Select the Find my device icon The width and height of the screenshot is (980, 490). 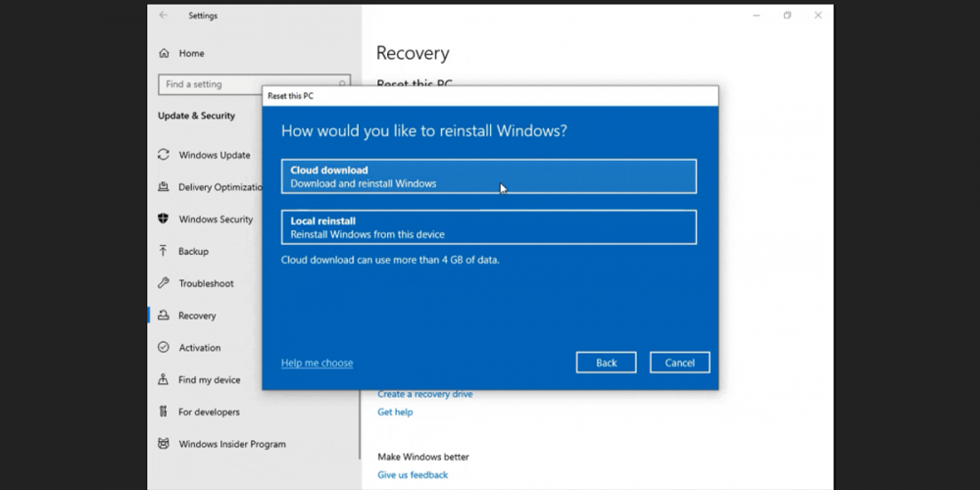pyautogui.click(x=164, y=380)
